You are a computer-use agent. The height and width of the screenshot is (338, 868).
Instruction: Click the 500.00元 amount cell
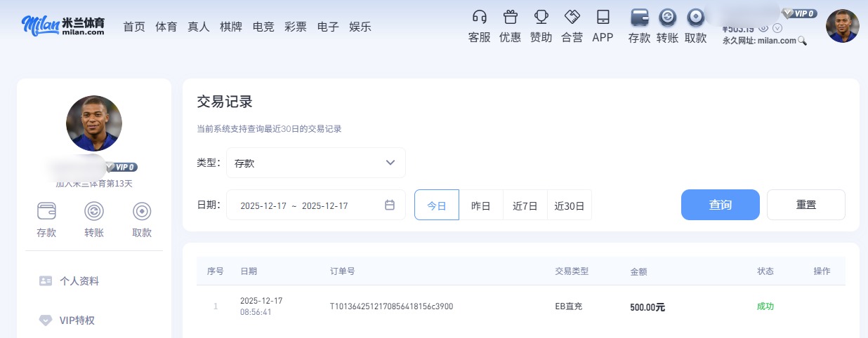pos(647,306)
